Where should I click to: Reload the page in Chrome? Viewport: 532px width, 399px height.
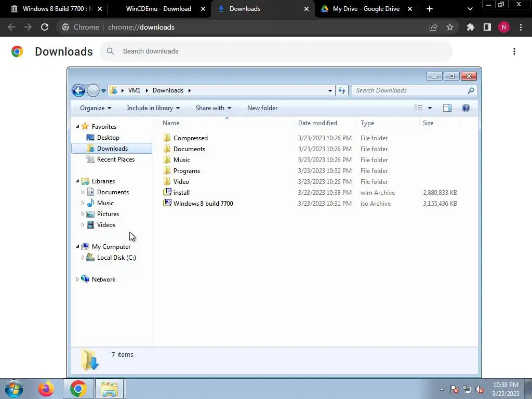45,27
